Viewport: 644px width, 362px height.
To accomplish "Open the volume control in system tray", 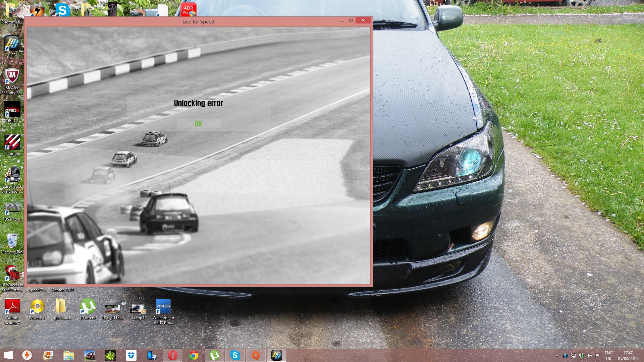I will (x=589, y=356).
